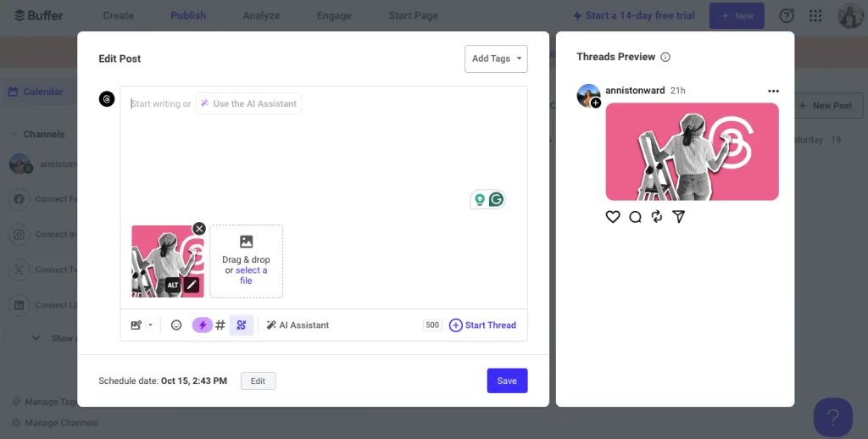This screenshot has width=868, height=439.
Task: Click the annistonward username in preview
Action: [635, 90]
